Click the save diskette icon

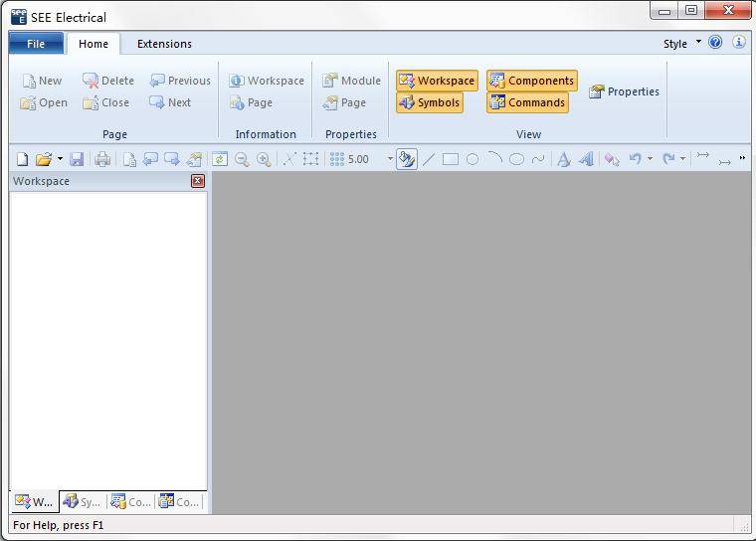(77, 159)
